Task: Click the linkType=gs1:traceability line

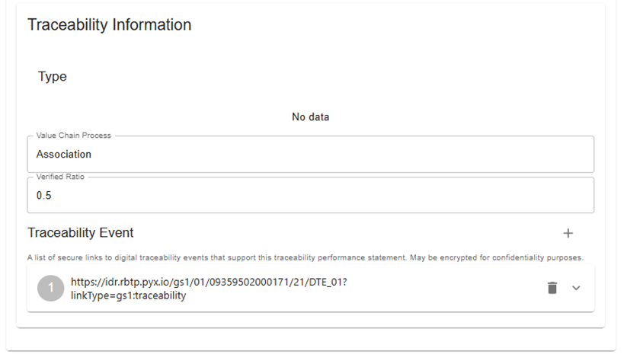Action: pos(128,295)
